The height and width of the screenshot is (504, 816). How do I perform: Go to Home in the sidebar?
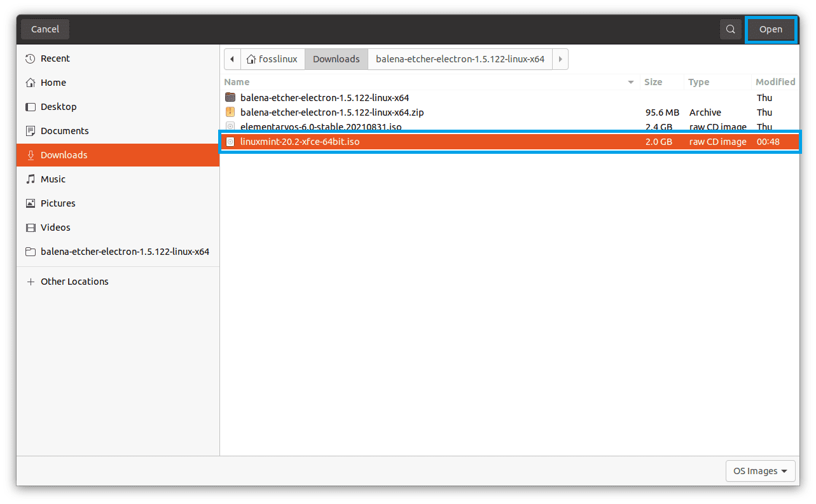tap(118, 83)
